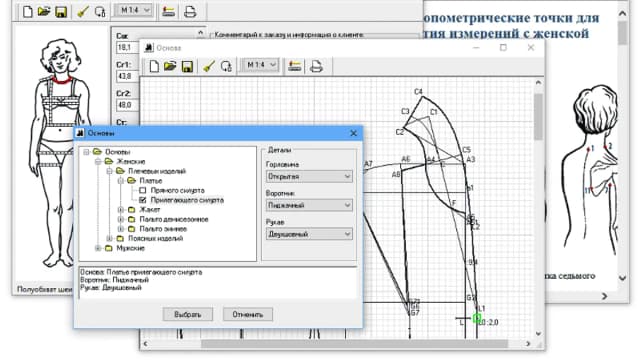Click the Отменить button
The image size is (640, 360).
coord(248,314)
